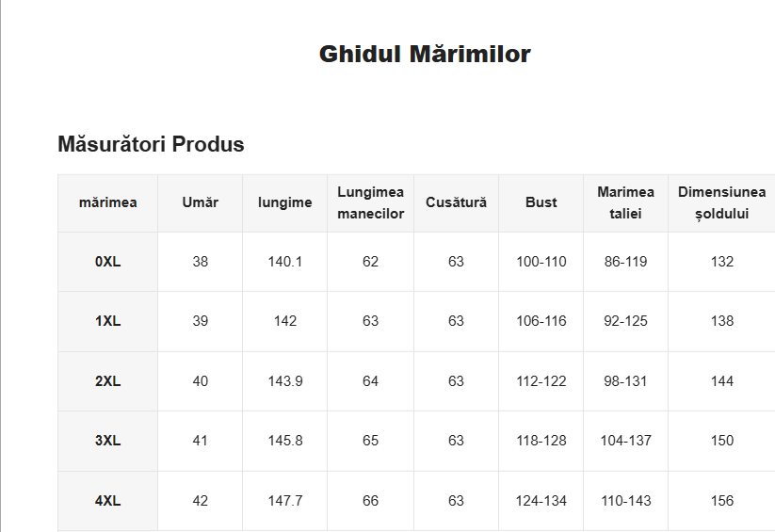Select the mărimea column header
The image size is (775, 532).
point(108,202)
